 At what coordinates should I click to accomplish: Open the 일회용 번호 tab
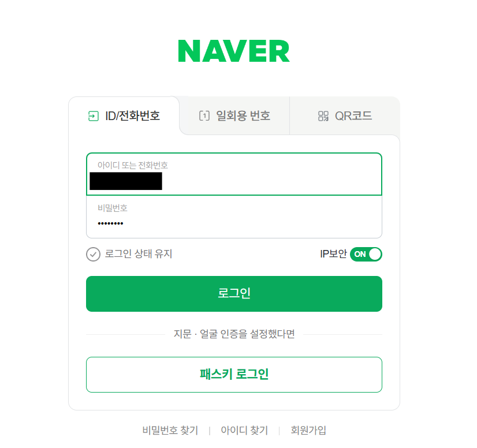pyautogui.click(x=234, y=116)
